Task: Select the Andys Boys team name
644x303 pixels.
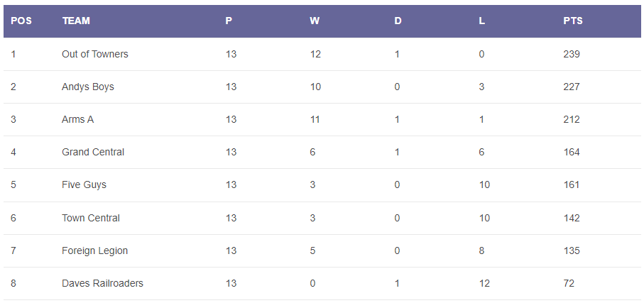Action: coord(88,87)
